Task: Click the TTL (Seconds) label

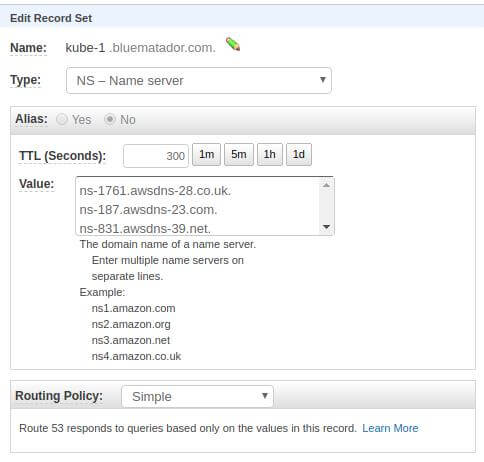Action: [62, 156]
